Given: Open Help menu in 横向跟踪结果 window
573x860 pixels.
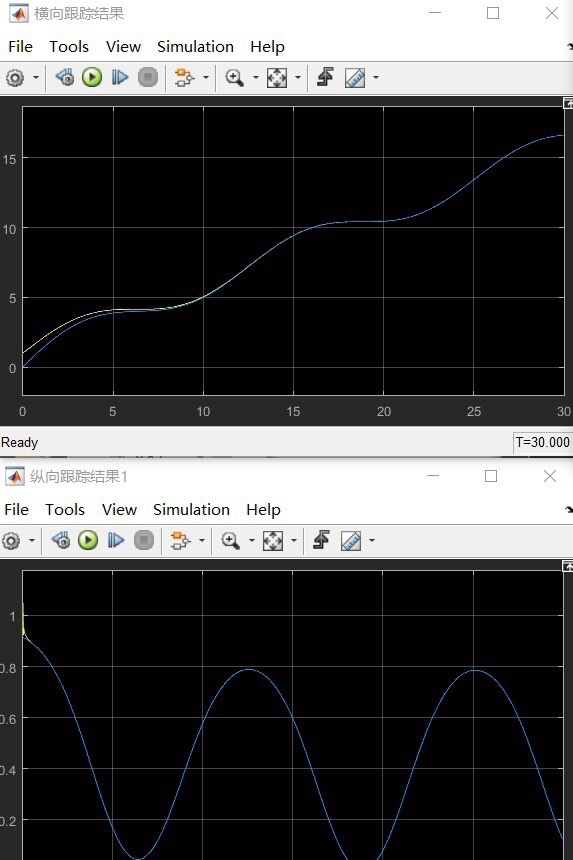Looking at the screenshot, I should point(268,47).
